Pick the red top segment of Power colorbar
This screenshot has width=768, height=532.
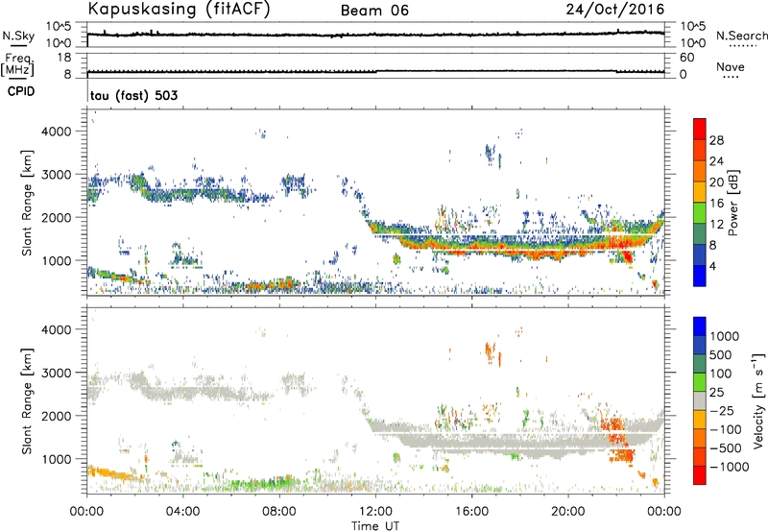700,129
